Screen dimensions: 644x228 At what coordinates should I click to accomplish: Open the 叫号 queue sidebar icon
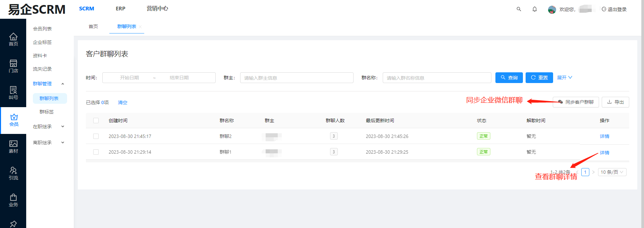(13, 93)
